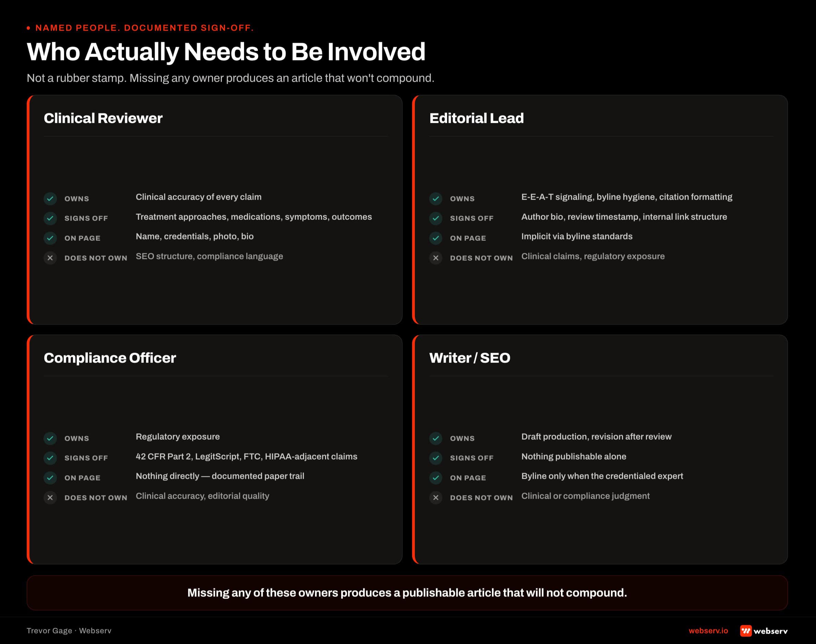Click the DOES NOT OWN label in Writer / SEO card

click(x=481, y=498)
